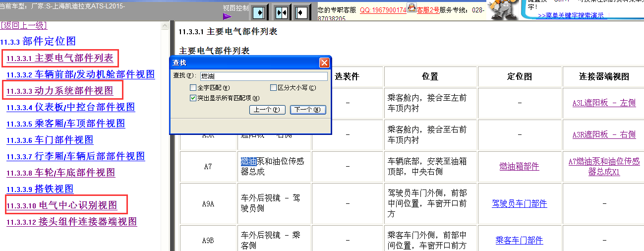Open 11.3.3.7 行李厢/车辆后部部件视图

click(75, 156)
